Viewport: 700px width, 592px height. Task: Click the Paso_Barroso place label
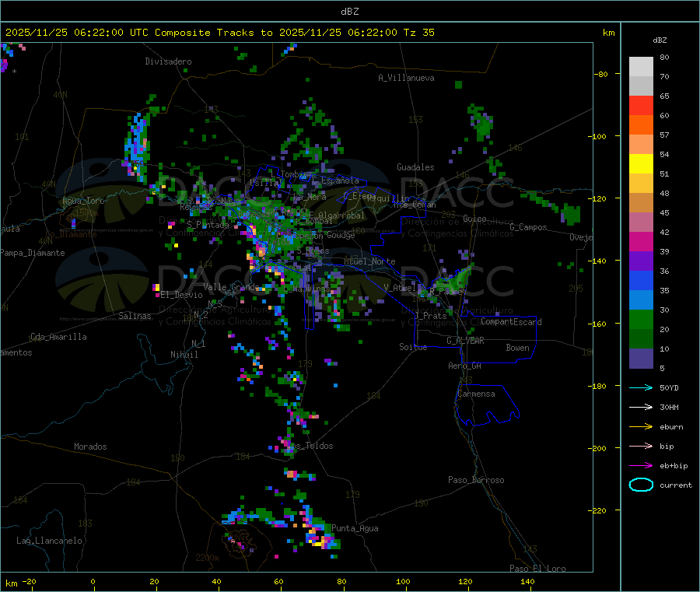(x=476, y=480)
